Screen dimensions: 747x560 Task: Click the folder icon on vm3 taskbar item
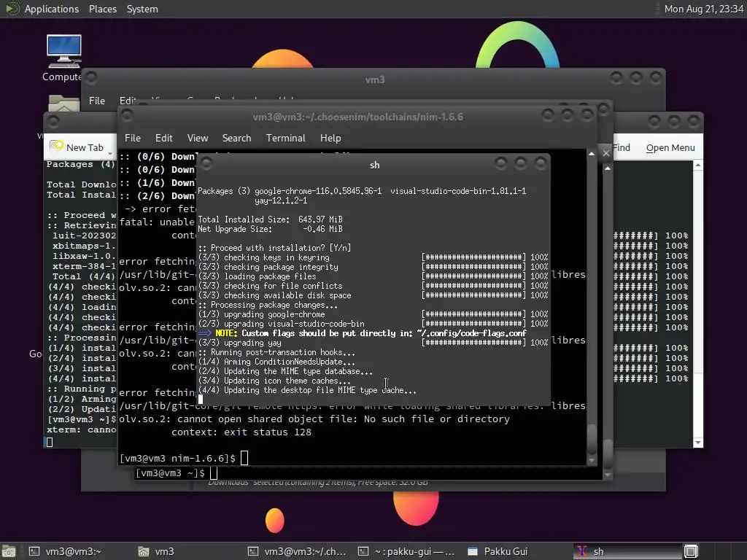pos(144,551)
